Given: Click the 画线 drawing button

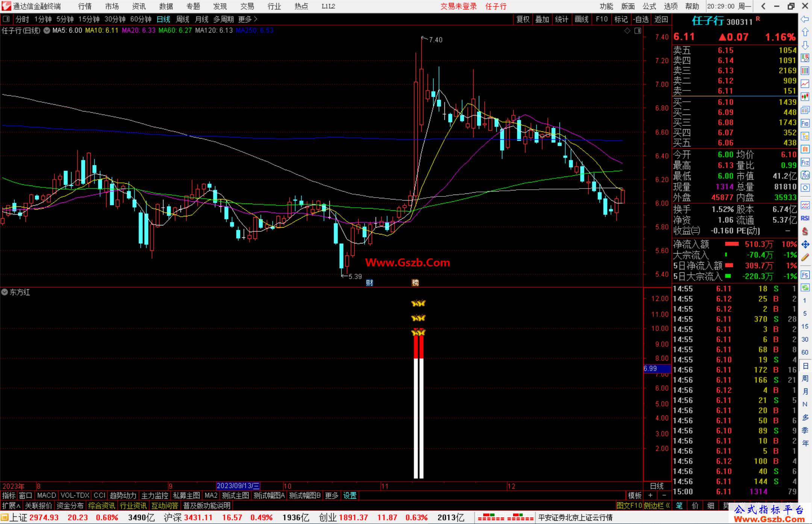Looking at the screenshot, I should click(582, 19).
